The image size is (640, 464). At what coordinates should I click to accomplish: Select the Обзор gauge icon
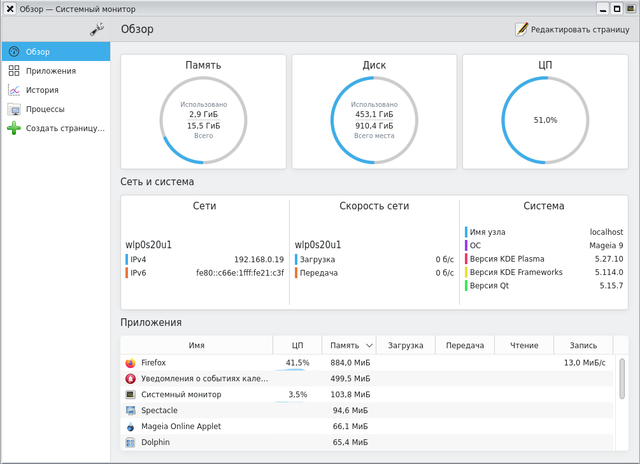14,51
